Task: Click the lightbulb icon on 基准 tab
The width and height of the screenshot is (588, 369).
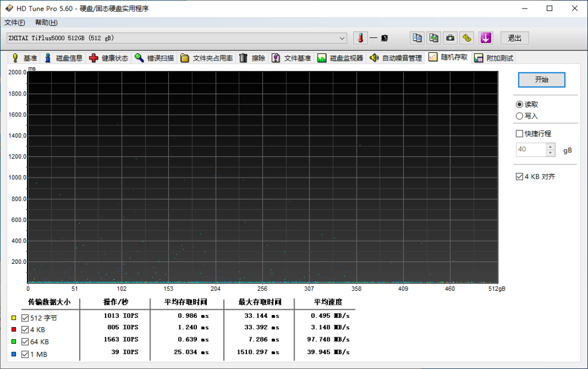Action: coord(15,58)
